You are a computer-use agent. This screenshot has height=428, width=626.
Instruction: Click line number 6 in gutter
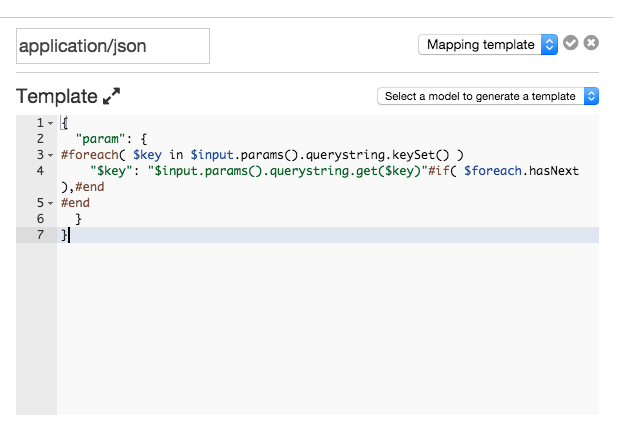(40, 219)
